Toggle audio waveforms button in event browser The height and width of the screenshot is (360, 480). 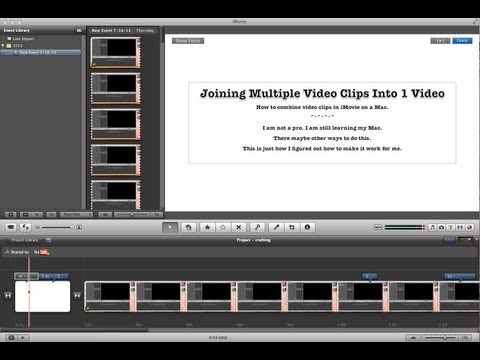point(105,215)
